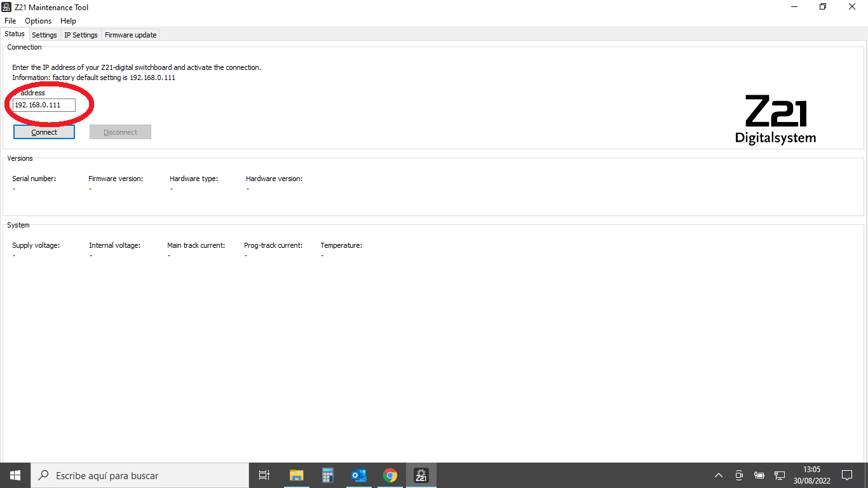Open File Explorer from the taskbar
868x488 pixels.
[x=296, y=475]
